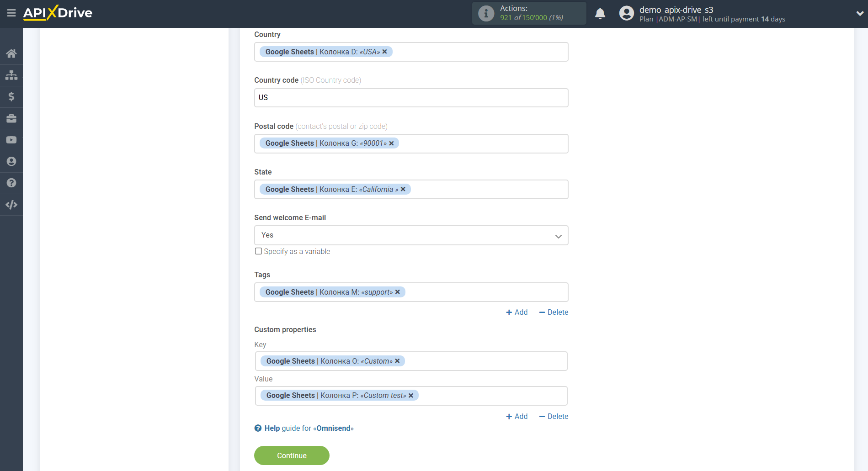The height and width of the screenshot is (471, 868).
Task: Remove the «USA» tag from Country field
Action: pyautogui.click(x=384, y=52)
